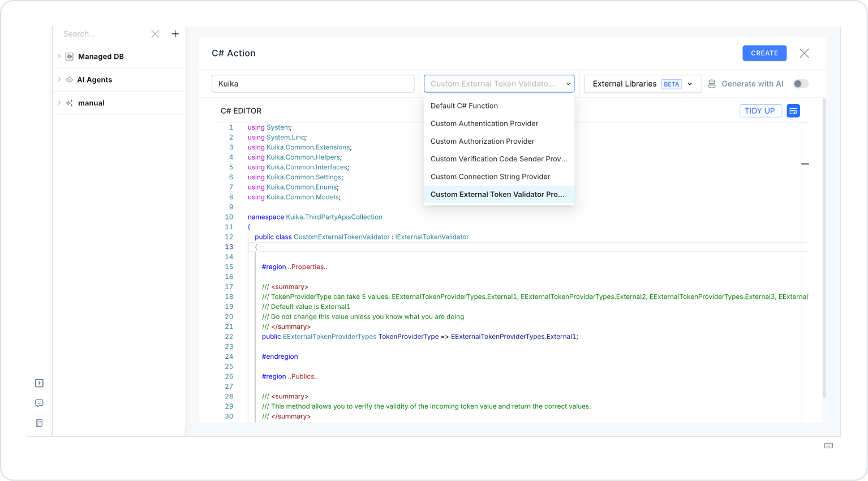Viewport: 868px width, 481px height.
Task: Enable the Generate with AI toggle
Action: coord(801,84)
